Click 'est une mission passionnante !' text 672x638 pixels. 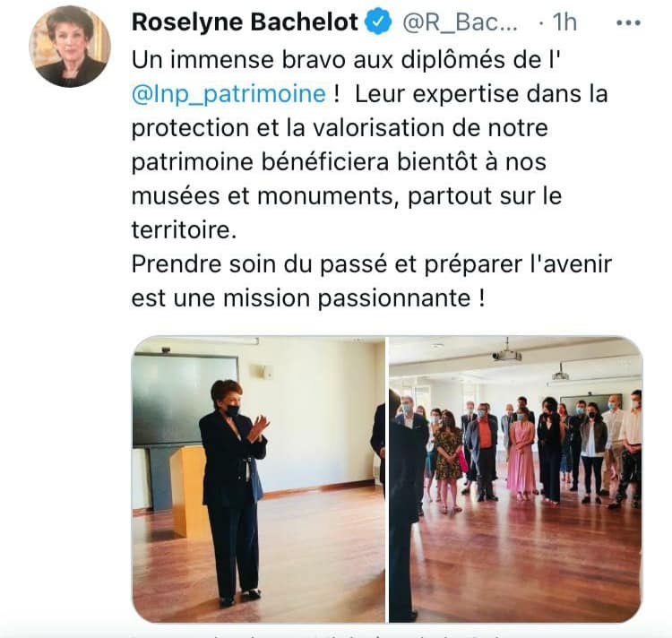[308, 298]
